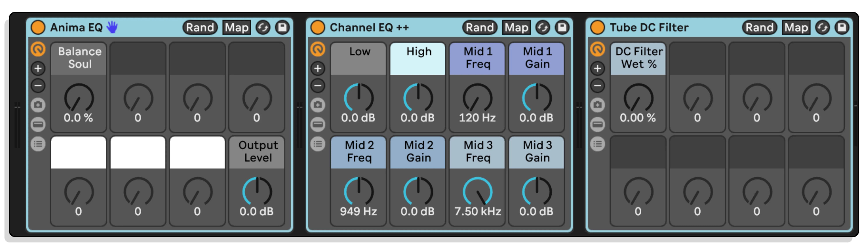The image size is (868, 249).
Task: Remove a macro with Channel EQ ++ minus button
Action: click(318, 85)
